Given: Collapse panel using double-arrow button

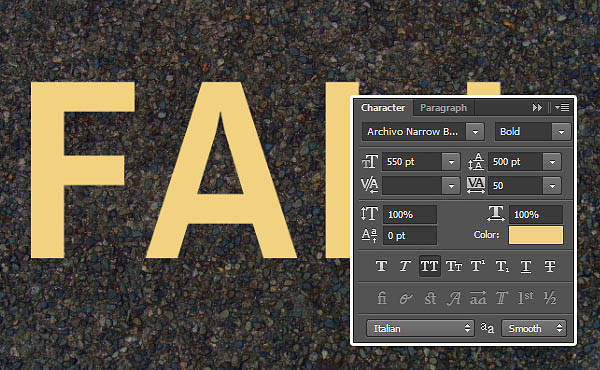Looking at the screenshot, I should click(537, 108).
